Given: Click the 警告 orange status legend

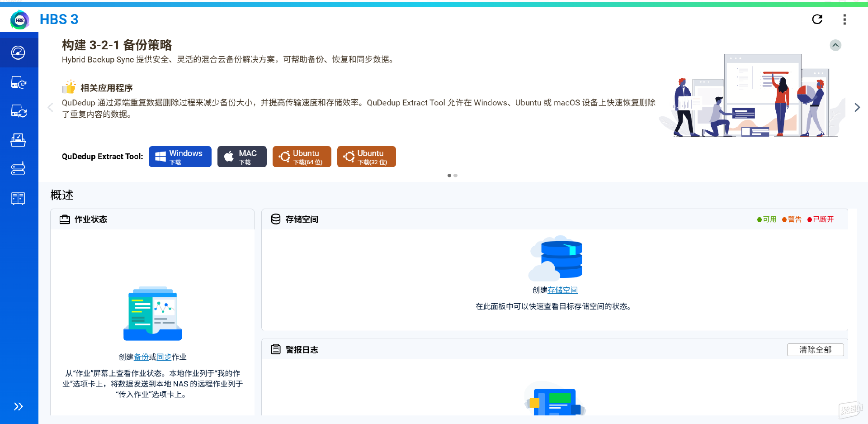Looking at the screenshot, I should (792, 219).
